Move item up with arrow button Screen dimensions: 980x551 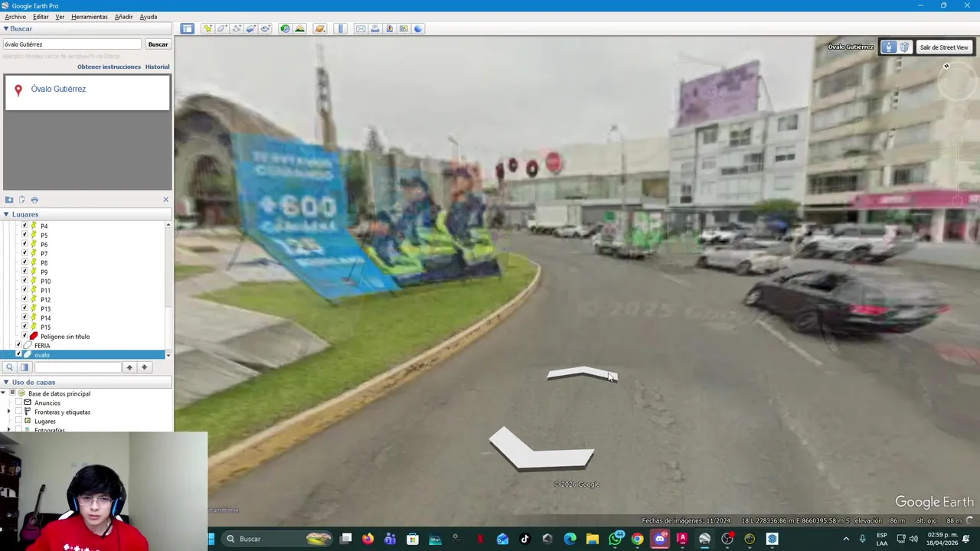coord(129,367)
